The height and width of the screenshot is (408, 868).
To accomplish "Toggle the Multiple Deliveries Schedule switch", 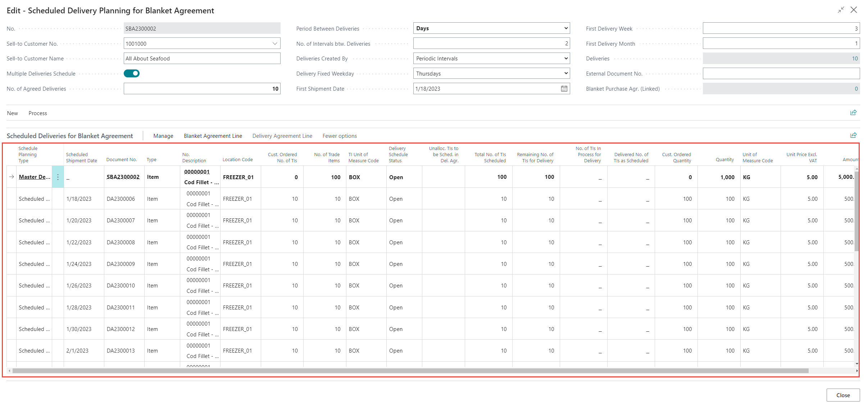I will 132,73.
